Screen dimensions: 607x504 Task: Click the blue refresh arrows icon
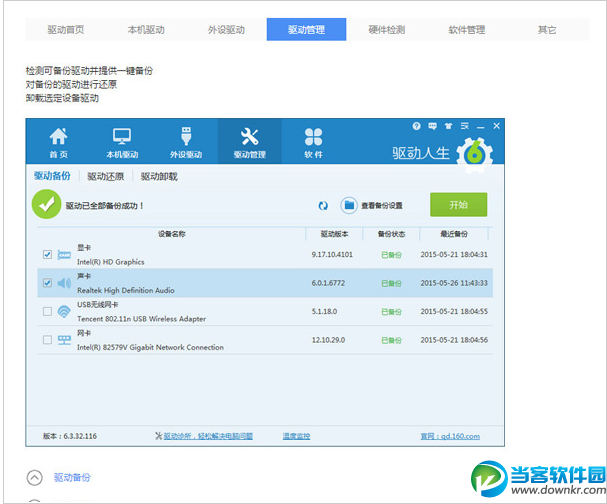(323, 205)
